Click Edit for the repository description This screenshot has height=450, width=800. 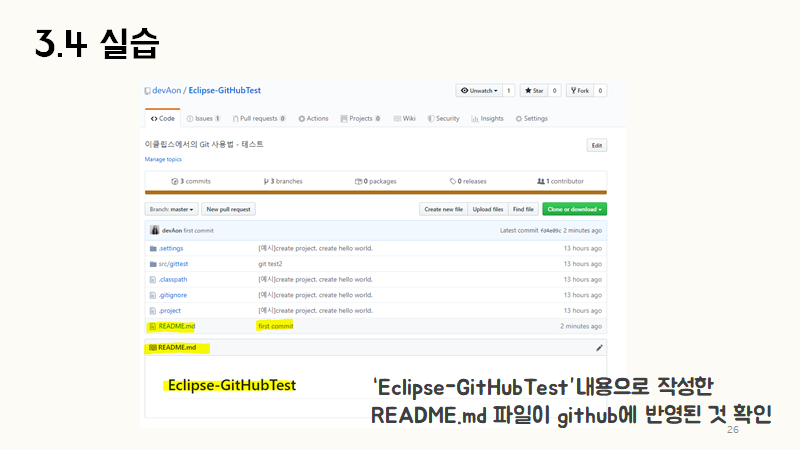[x=596, y=145]
